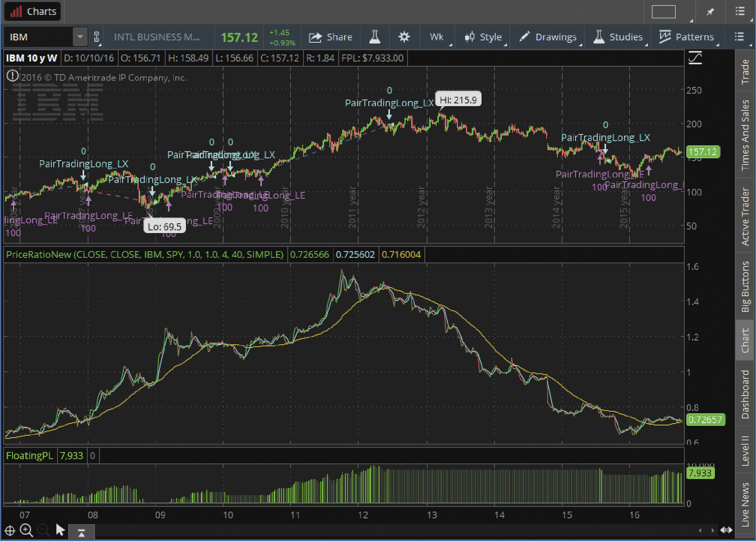Screen dimensions: 756x541
Task: Click the collapse-to-top arrow button
Action: click(x=81, y=532)
